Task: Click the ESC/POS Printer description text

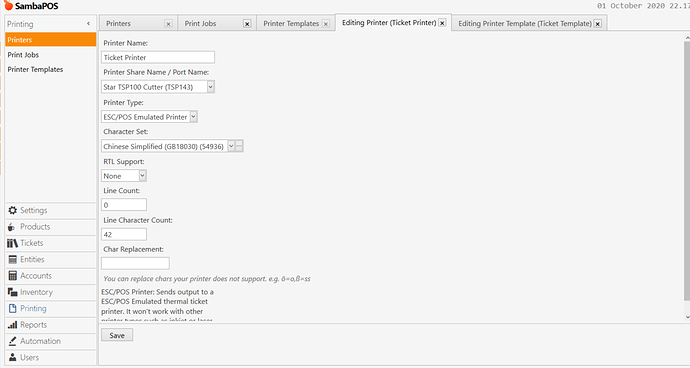Action: click(x=158, y=306)
